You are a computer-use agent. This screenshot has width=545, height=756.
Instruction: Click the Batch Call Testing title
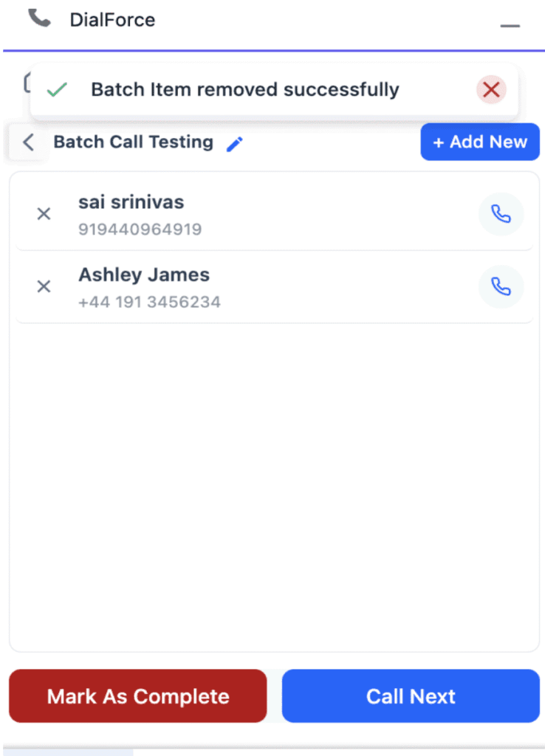(133, 142)
